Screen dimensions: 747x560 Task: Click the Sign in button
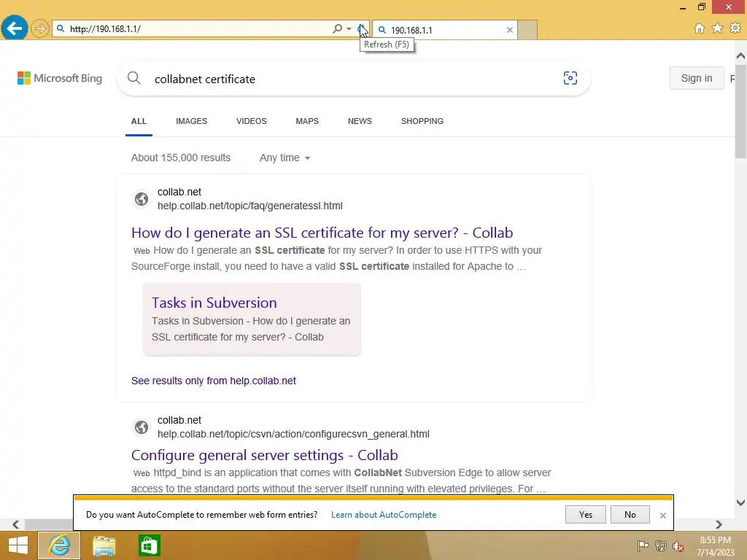pos(697,78)
